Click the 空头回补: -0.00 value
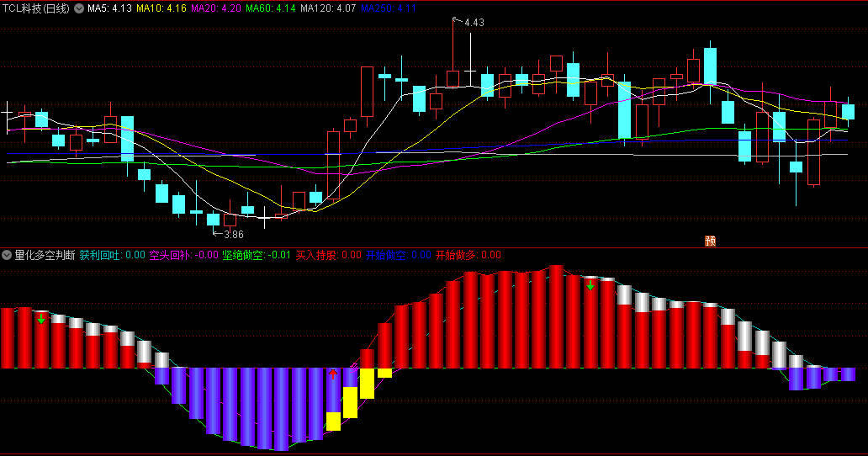 click(x=184, y=255)
